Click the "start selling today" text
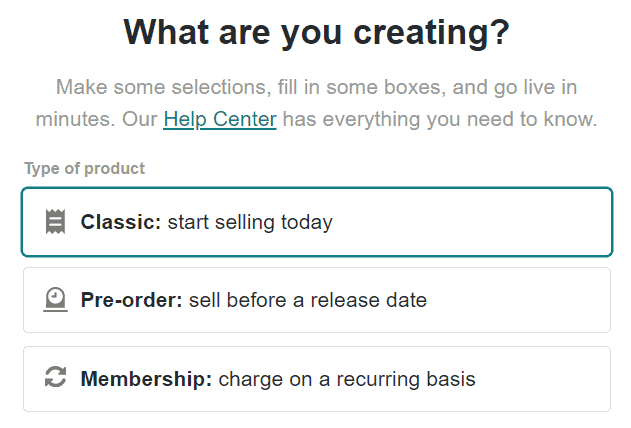 pyautogui.click(x=250, y=222)
